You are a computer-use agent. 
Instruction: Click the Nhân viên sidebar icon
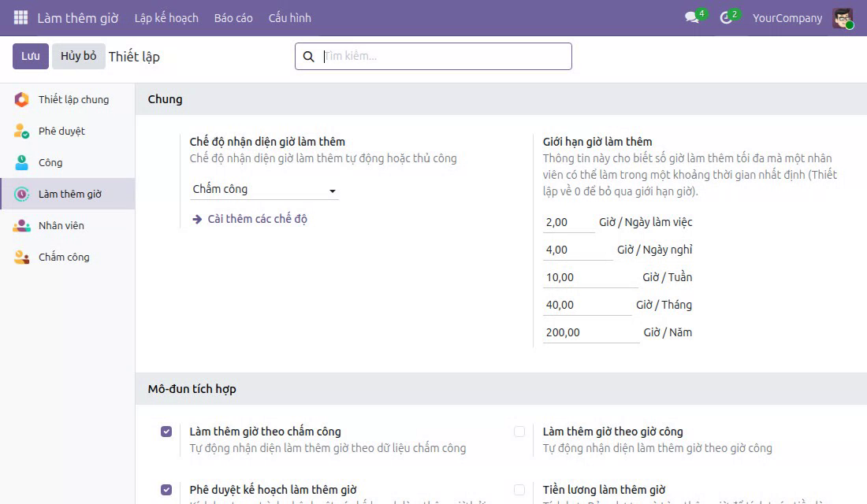coord(21,225)
